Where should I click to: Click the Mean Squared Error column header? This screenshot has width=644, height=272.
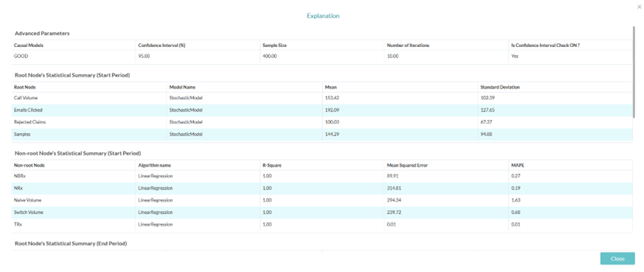click(x=407, y=165)
